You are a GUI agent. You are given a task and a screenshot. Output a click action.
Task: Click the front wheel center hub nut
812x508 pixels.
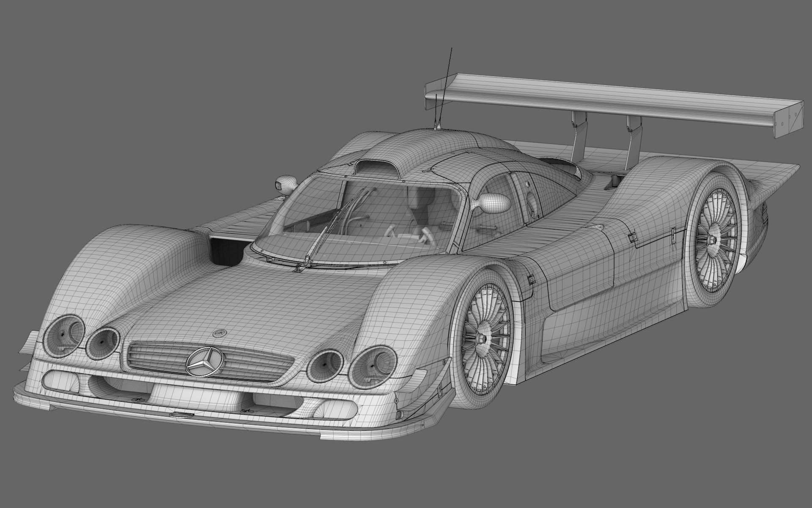coord(482,339)
